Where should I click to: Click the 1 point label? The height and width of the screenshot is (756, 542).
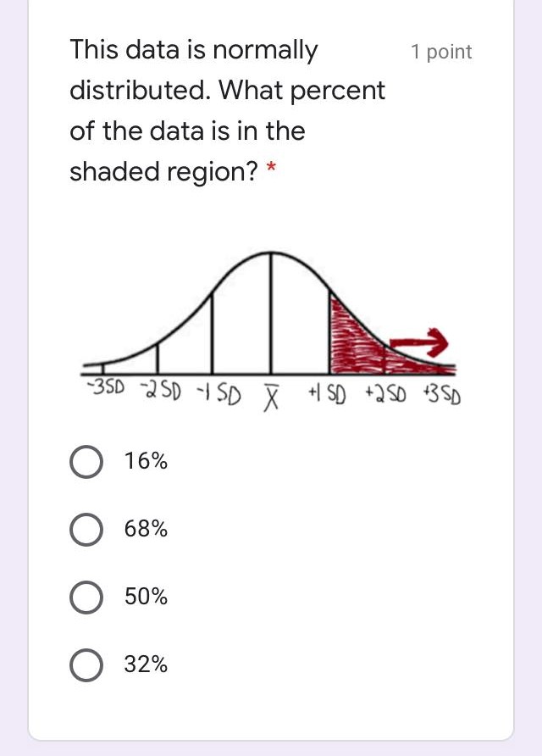coord(441,52)
